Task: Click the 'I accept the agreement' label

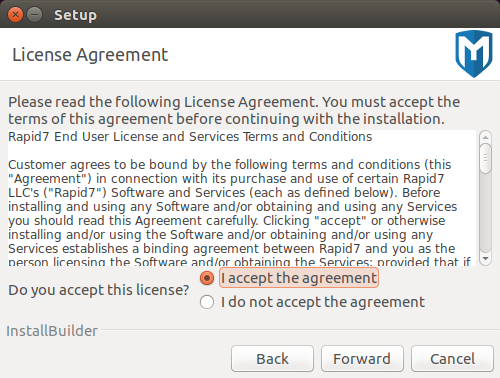Action: point(299,278)
